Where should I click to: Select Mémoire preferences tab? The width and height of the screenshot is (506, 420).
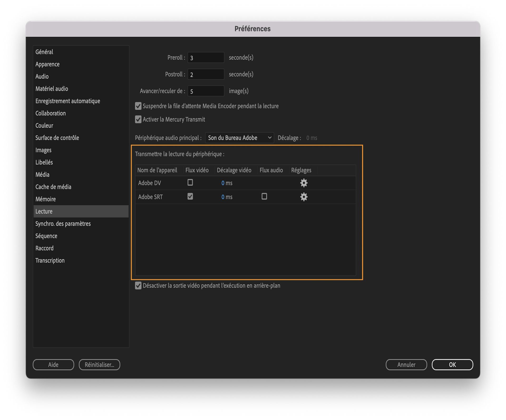point(46,199)
